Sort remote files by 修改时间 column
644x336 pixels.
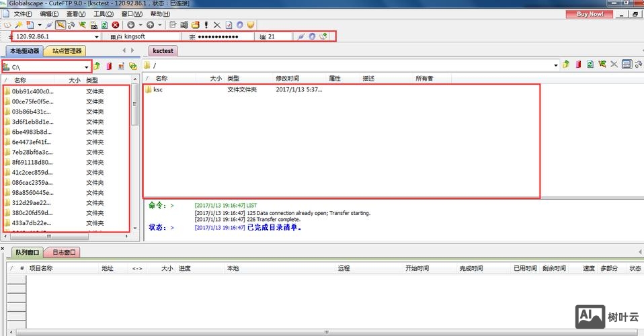pyautogui.click(x=288, y=79)
